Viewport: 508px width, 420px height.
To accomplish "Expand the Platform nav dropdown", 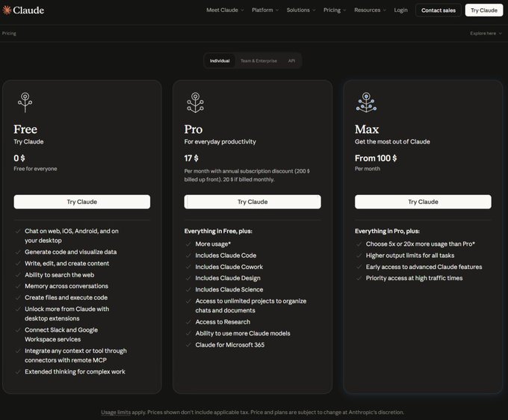I will pos(265,10).
